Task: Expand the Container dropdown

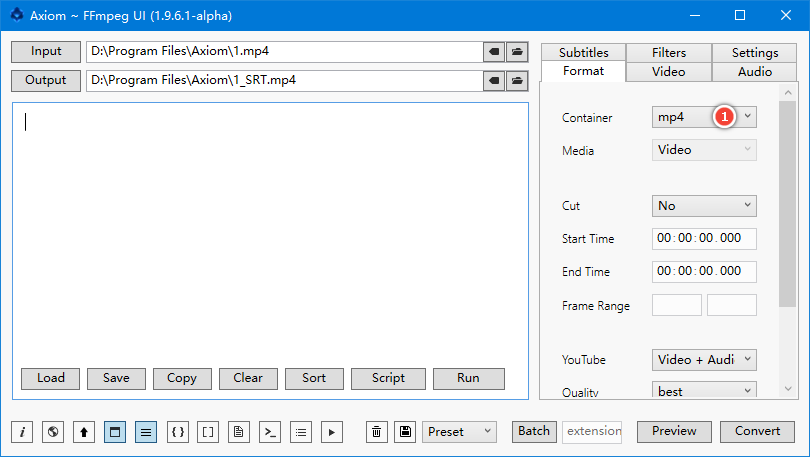Action: [x=747, y=117]
